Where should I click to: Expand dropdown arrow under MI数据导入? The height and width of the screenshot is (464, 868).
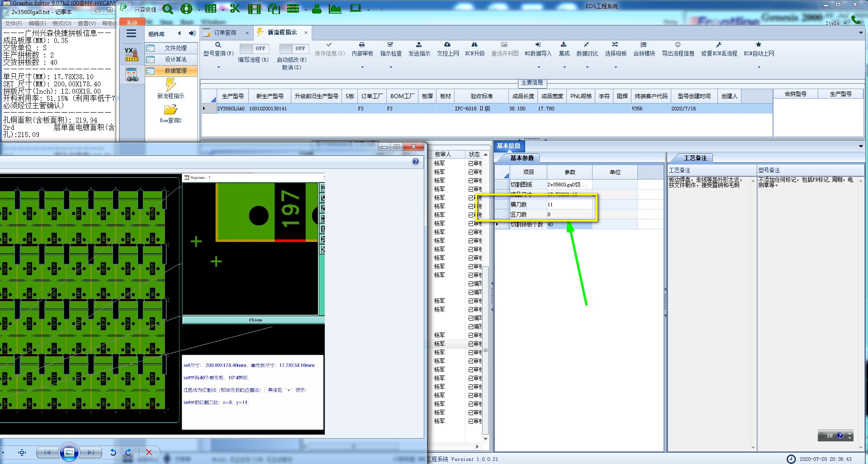click(x=538, y=67)
